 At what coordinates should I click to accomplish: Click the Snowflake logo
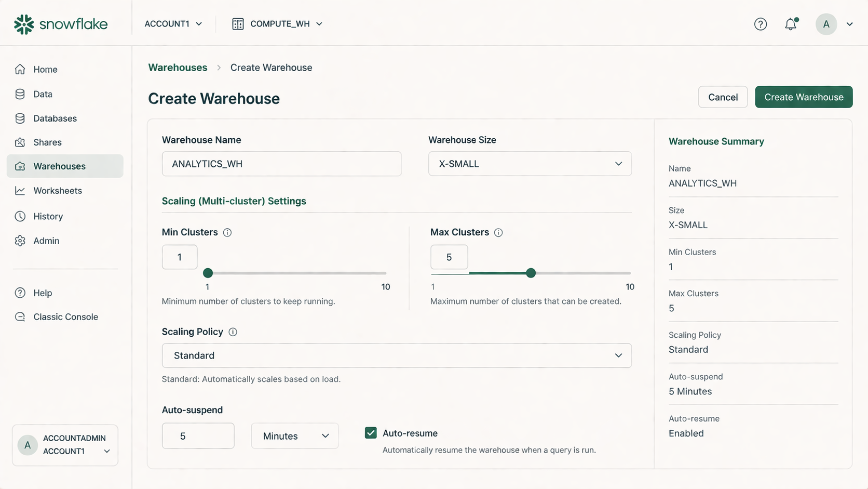tap(61, 24)
